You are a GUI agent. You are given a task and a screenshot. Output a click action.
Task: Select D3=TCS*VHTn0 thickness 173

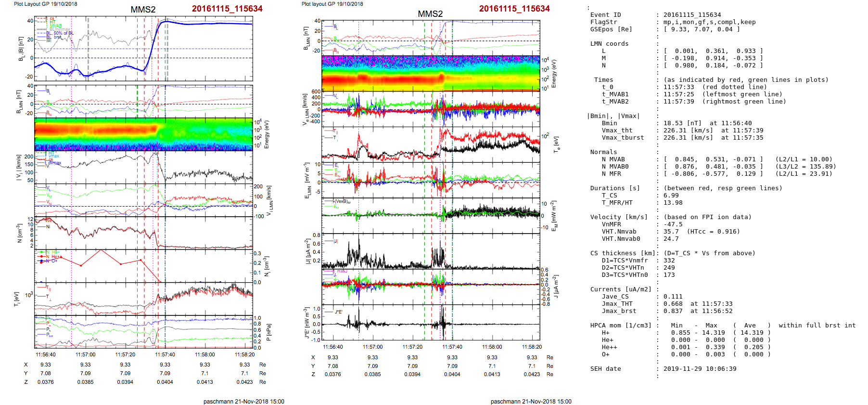pyautogui.click(x=638, y=275)
